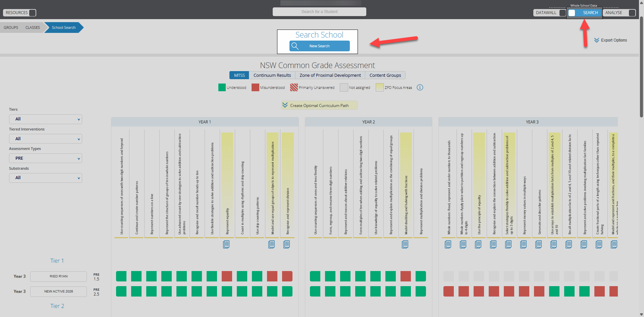Click the page vertical scrollbar
644x317 pixels.
pos(641,67)
